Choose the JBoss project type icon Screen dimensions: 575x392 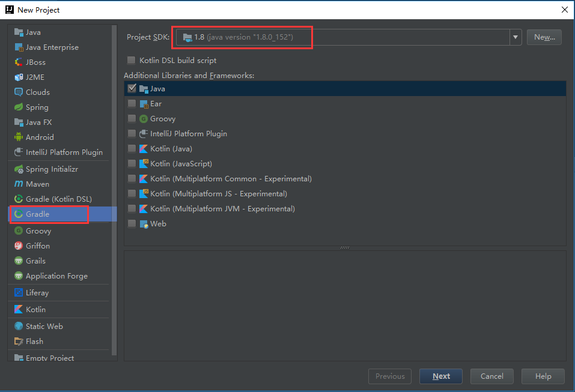[x=19, y=62]
